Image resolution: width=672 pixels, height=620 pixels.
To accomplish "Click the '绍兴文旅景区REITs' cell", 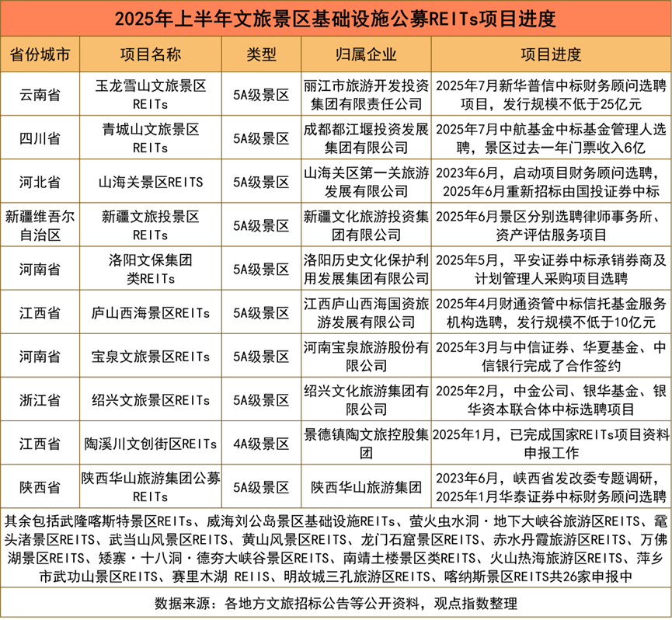I will coord(151,400).
